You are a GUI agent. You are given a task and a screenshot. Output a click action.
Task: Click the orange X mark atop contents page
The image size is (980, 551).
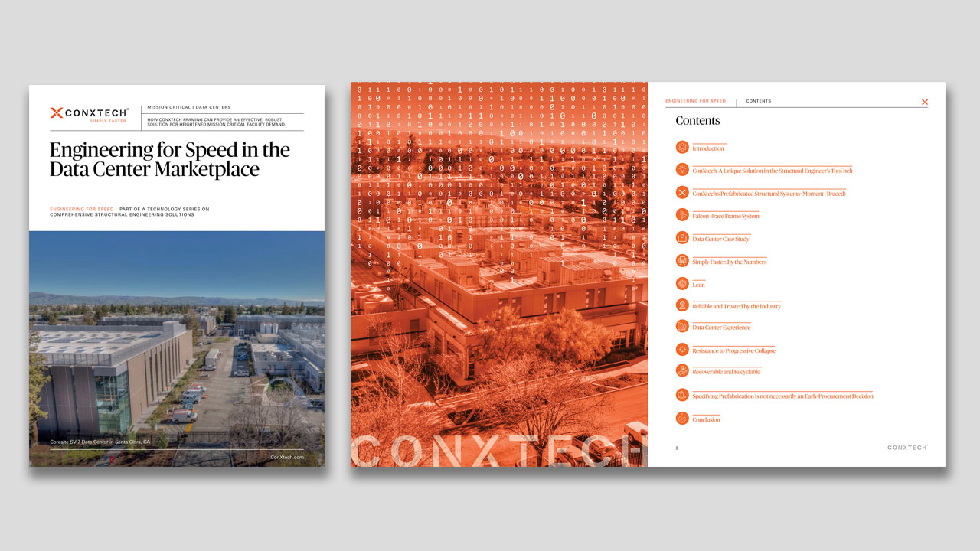(x=924, y=102)
